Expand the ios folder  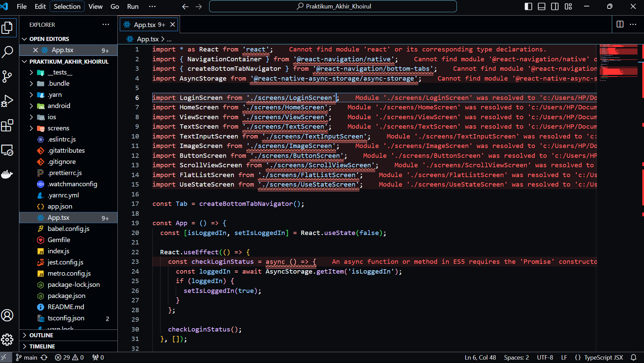[x=68, y=117]
